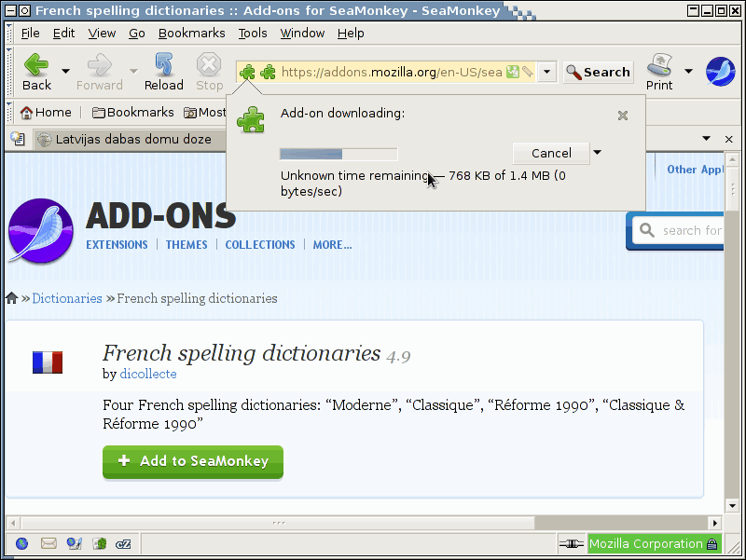Click the first puzzle-piece add-on icon in address bar

coord(247,73)
